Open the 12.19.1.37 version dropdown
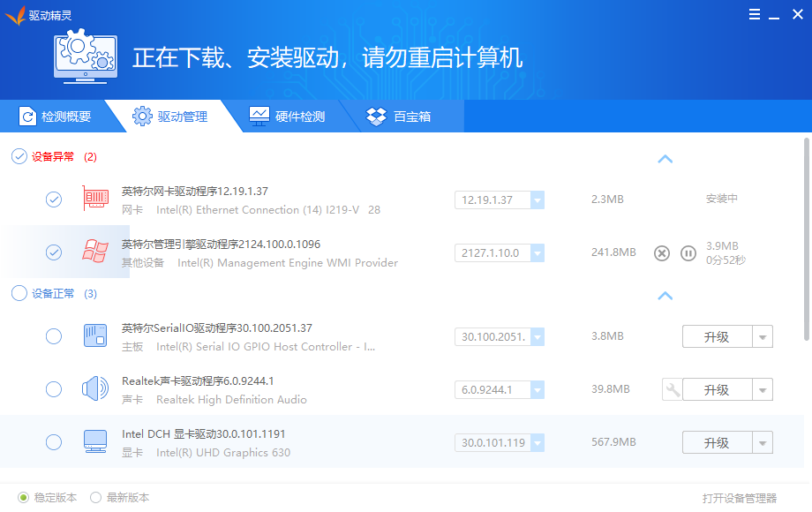This screenshot has width=812, height=512. tap(538, 200)
